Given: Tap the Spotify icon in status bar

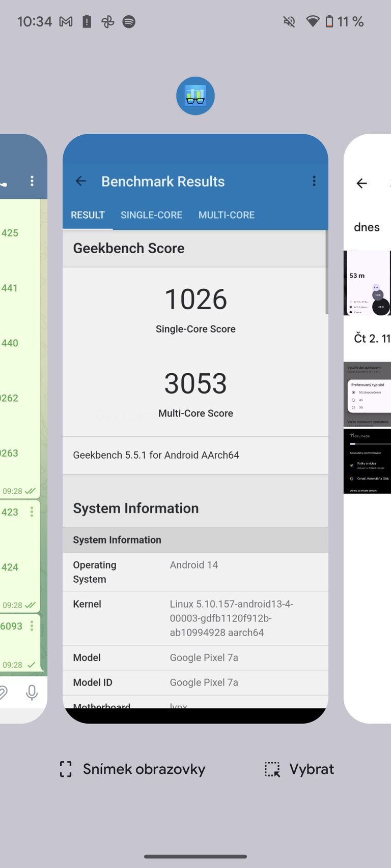Looking at the screenshot, I should pyautogui.click(x=129, y=22).
